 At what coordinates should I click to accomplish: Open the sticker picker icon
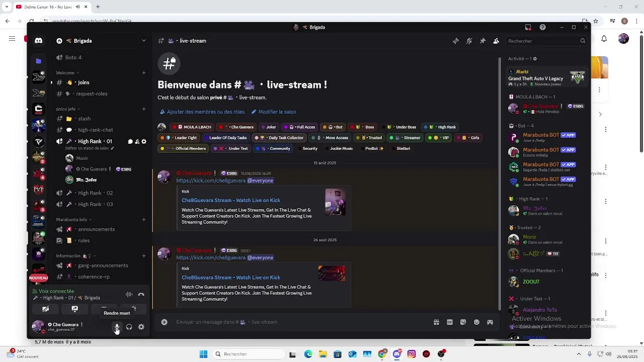coord(463,322)
